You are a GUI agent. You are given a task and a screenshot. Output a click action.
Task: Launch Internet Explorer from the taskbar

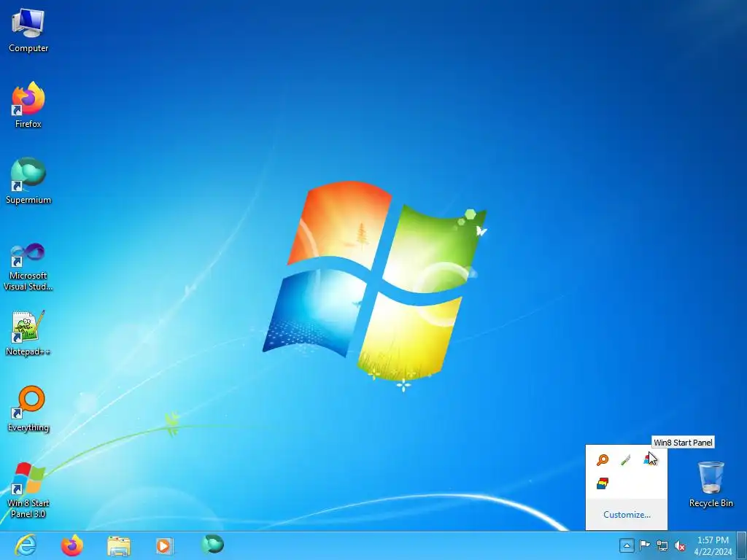click(x=26, y=545)
